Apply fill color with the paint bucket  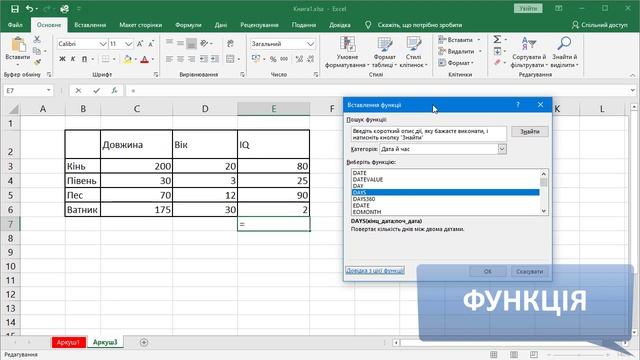[x=127, y=59]
